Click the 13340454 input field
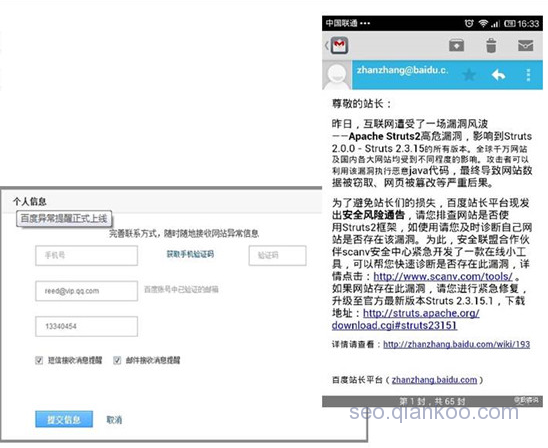The image size is (548, 448). [x=86, y=326]
